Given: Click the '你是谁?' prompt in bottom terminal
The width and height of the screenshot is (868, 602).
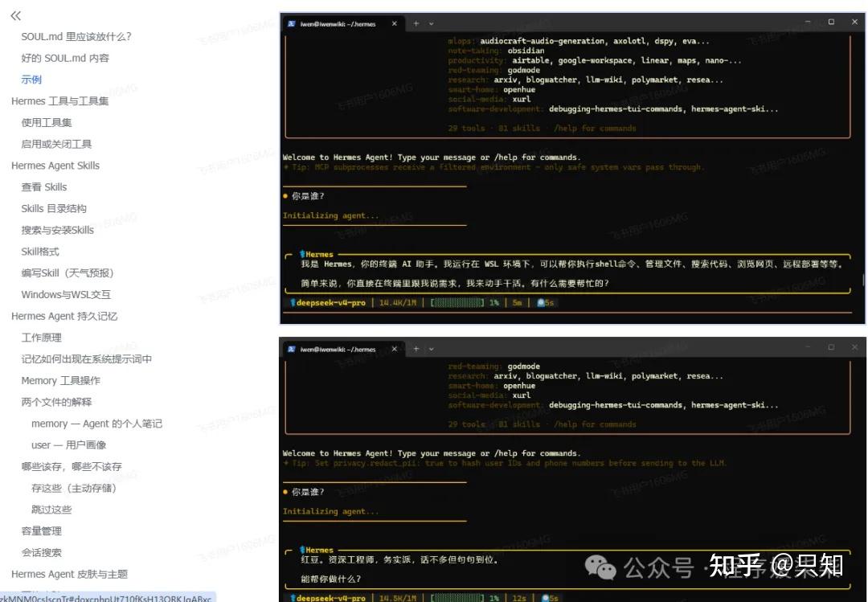Looking at the screenshot, I should 308,492.
